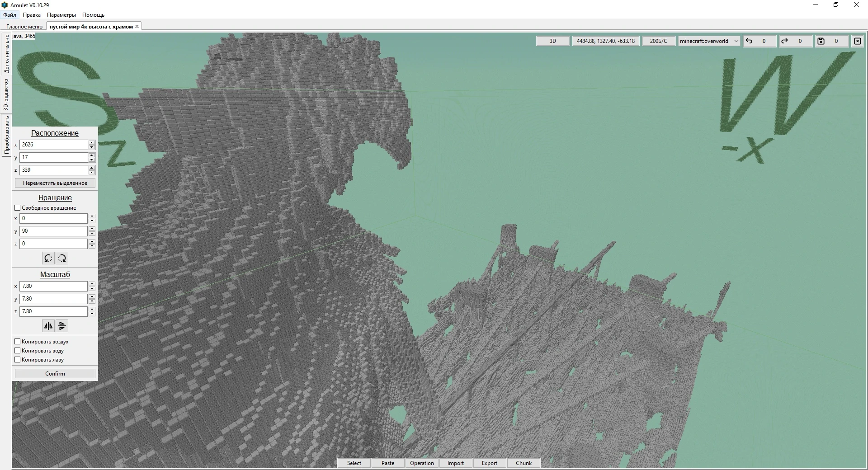Increase scale X with its up arrow
Screen dimensions: 868x470
coord(92,284)
